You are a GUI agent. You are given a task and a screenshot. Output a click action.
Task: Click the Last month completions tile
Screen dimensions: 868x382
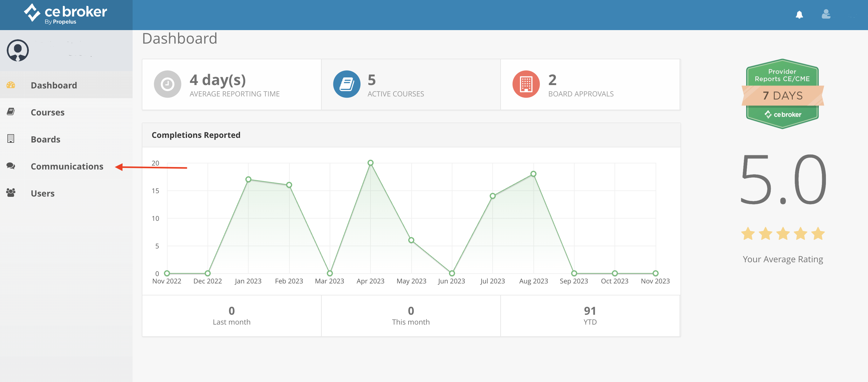tap(231, 316)
